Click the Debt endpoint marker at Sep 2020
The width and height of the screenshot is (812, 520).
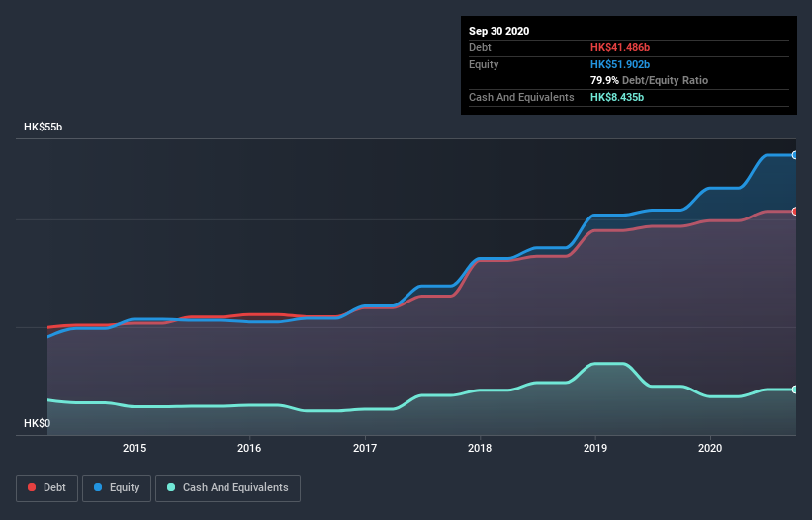click(795, 212)
